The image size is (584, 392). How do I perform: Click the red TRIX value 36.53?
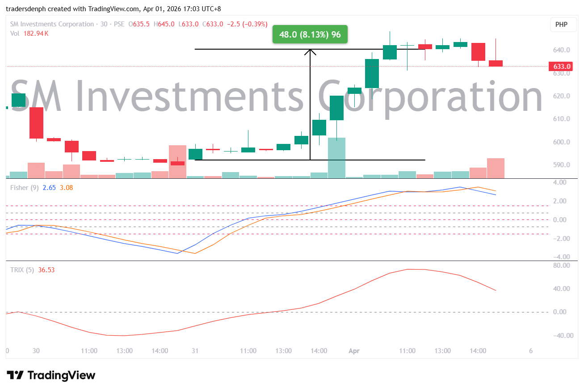[46, 270]
